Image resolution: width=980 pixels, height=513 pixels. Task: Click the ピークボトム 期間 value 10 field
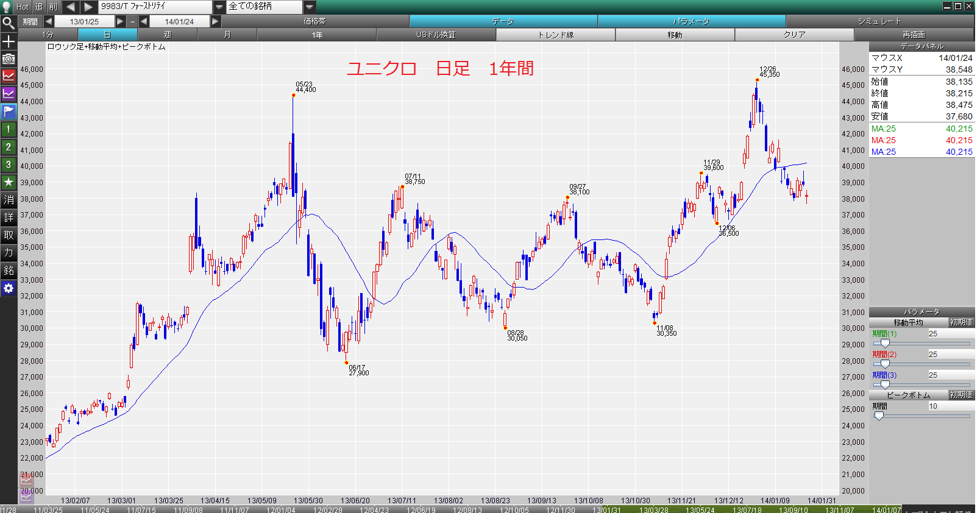[951, 406]
